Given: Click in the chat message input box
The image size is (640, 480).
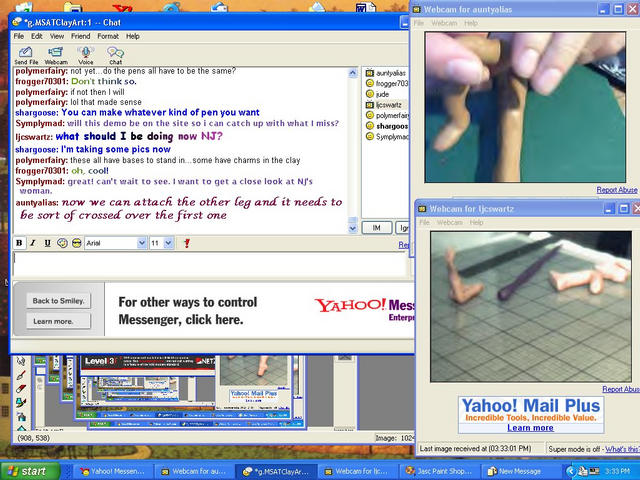Looking at the screenshot, I should pos(210,264).
